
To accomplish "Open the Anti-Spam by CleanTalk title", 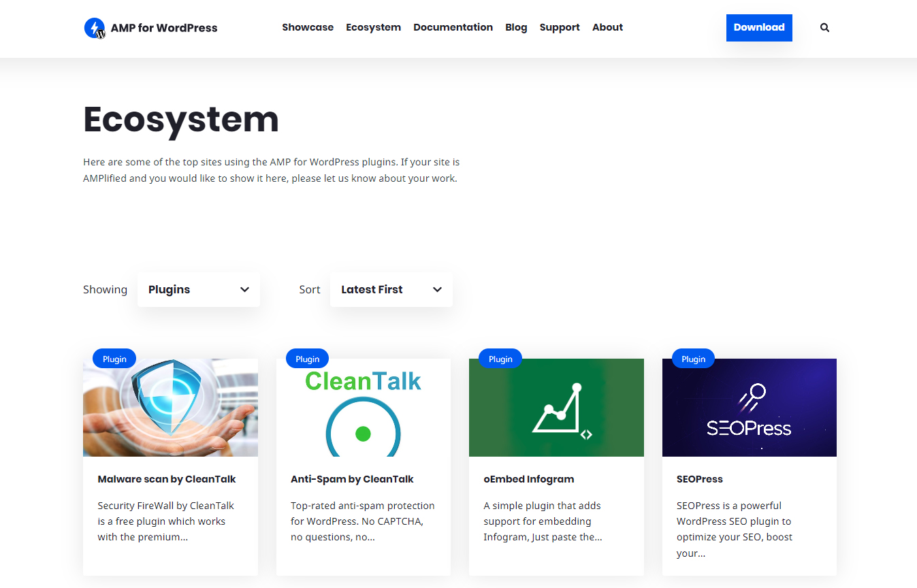I will click(x=352, y=479).
